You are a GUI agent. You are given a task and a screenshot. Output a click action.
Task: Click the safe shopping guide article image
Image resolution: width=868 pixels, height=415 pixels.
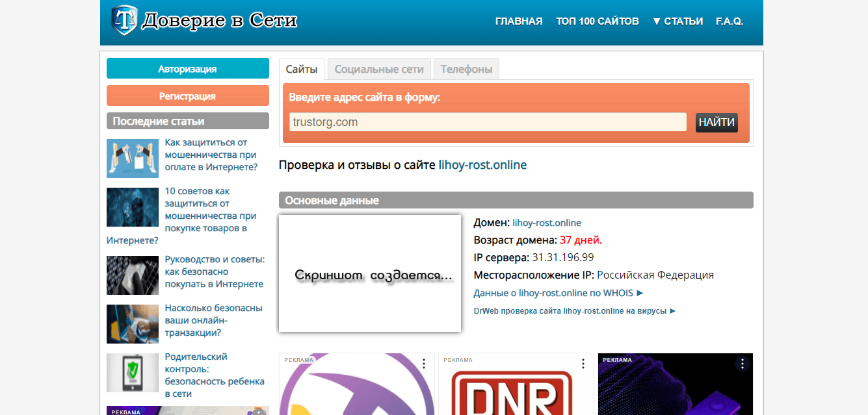(x=132, y=275)
